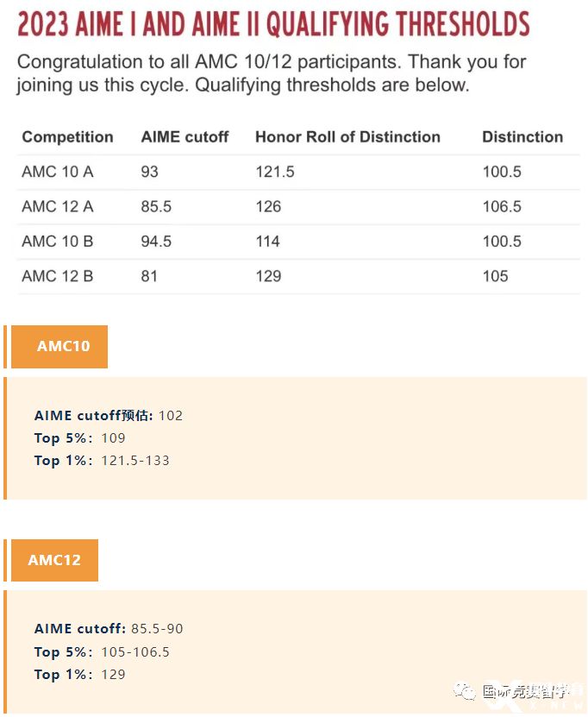Select the AMC 12 A row label
This screenshot has width=588, height=717.
coord(58,206)
